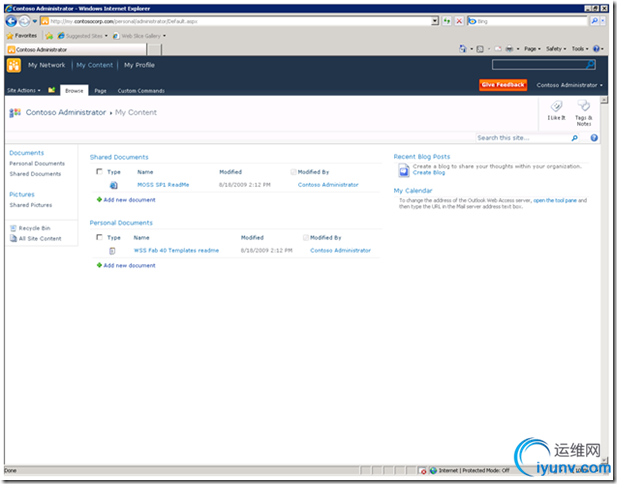Click the I Like It tag icon
This screenshot has height=484, width=617.
(556, 106)
